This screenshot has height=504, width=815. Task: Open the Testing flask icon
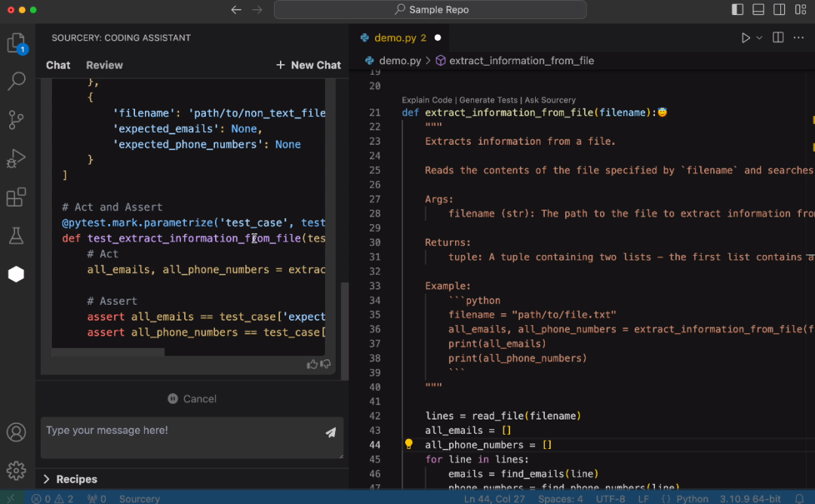tap(16, 236)
